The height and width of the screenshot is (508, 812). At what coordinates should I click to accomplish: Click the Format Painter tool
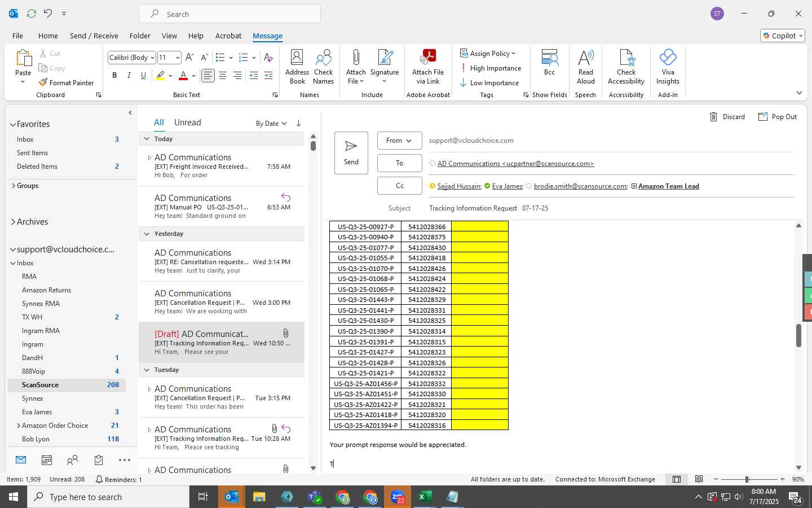pyautogui.click(x=66, y=82)
